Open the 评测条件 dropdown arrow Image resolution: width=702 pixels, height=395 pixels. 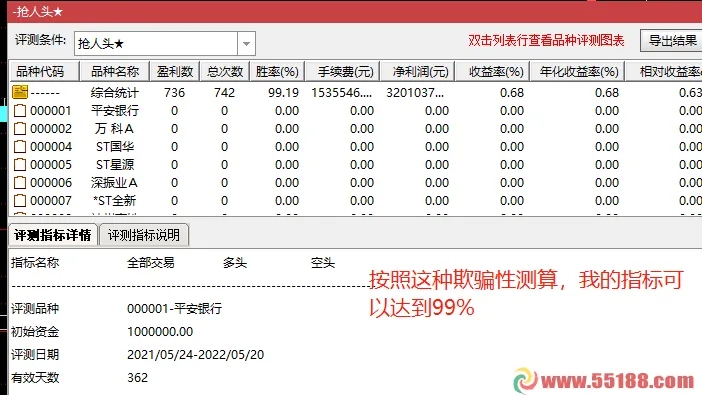(x=246, y=43)
